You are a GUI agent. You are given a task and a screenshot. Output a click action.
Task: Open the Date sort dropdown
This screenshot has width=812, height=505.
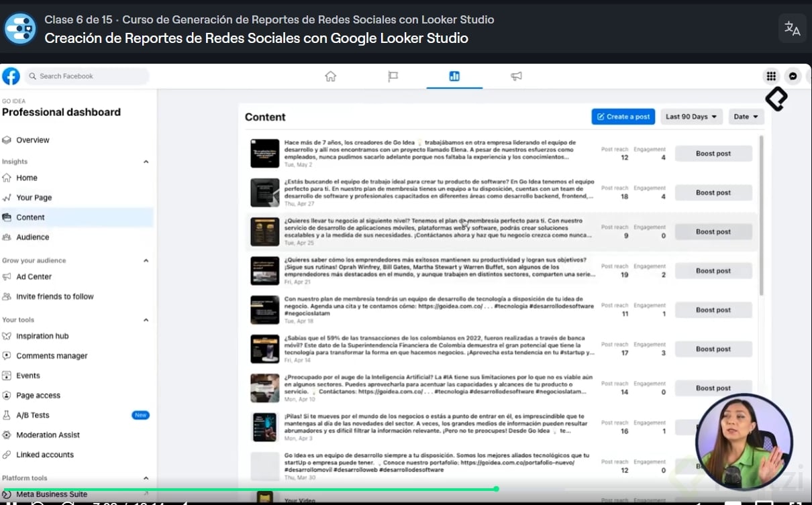click(746, 117)
